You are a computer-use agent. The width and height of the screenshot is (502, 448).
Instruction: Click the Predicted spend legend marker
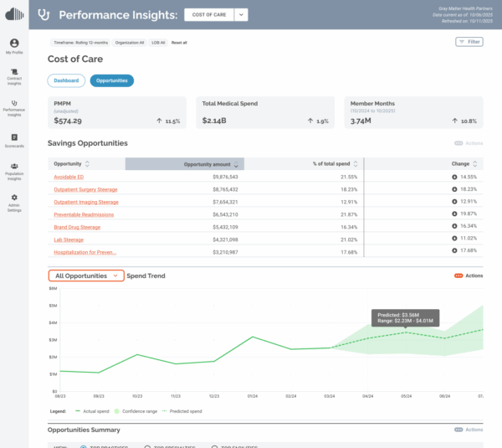point(162,411)
